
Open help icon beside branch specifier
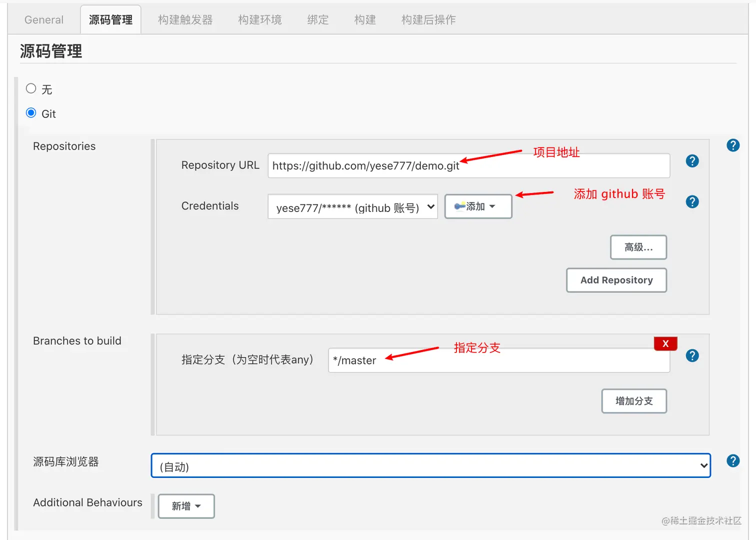click(x=692, y=355)
